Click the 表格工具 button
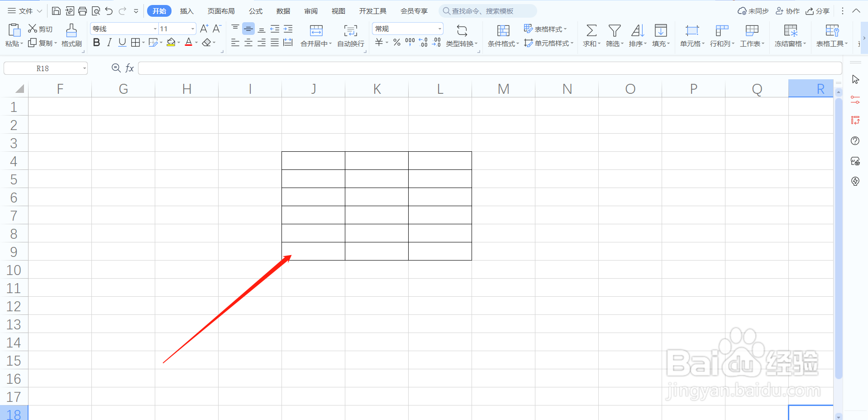This screenshot has height=420, width=868. [x=832, y=36]
